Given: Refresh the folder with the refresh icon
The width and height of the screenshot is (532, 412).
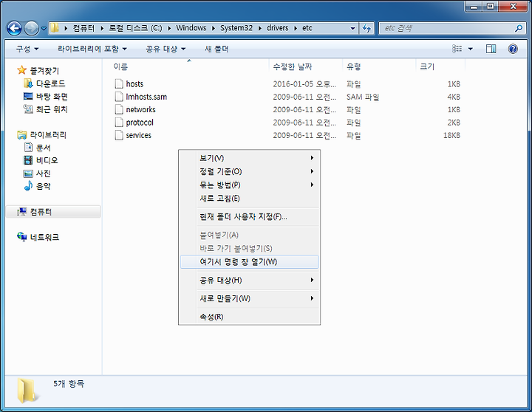Looking at the screenshot, I should [x=366, y=28].
